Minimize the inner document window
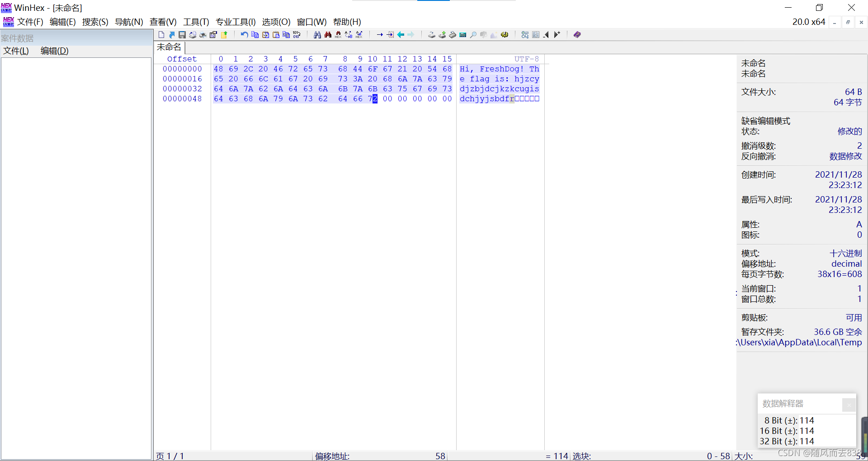 835,22
